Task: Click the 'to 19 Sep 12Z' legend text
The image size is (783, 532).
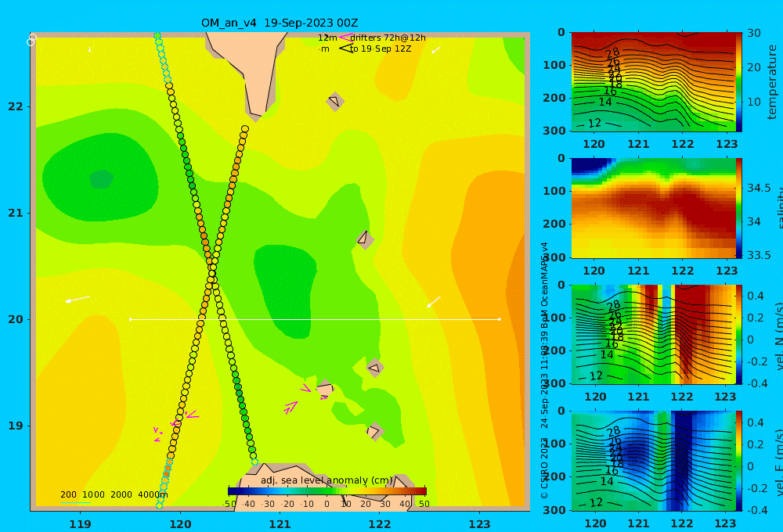Action: coord(381,49)
